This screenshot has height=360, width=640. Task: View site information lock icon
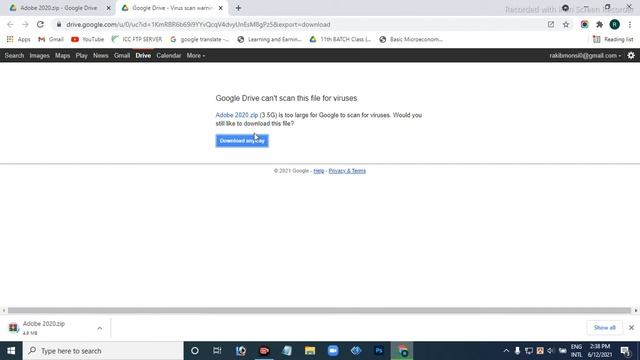(x=59, y=24)
